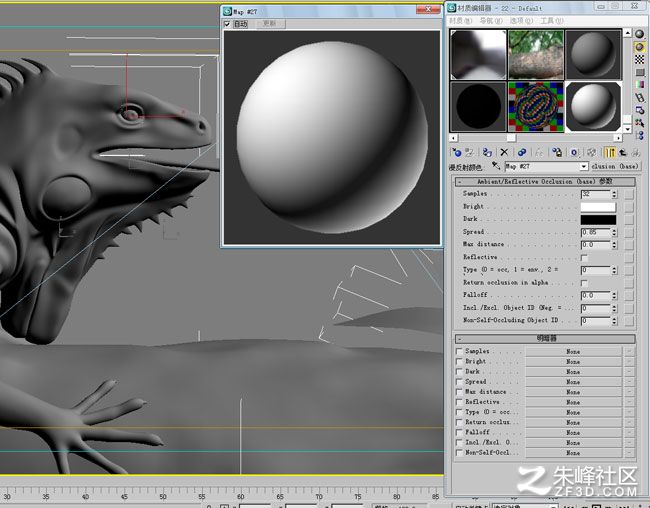Click the None button for shader Max distance
650x508 pixels.
573,392
